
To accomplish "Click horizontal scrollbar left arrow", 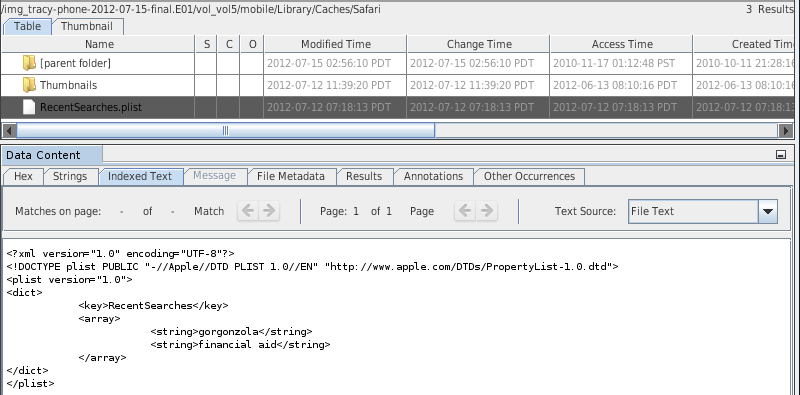I will pyautogui.click(x=9, y=131).
